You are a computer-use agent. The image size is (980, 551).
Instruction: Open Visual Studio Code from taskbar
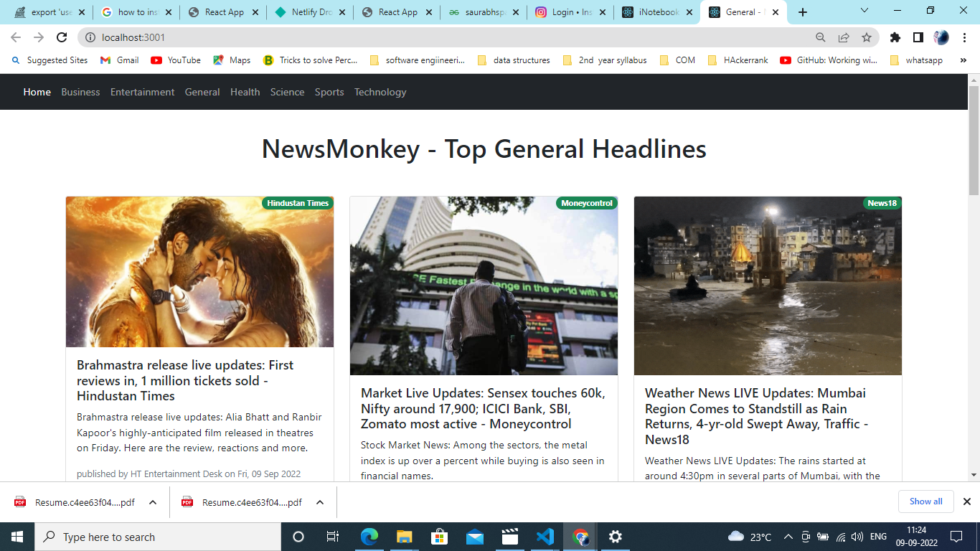545,537
